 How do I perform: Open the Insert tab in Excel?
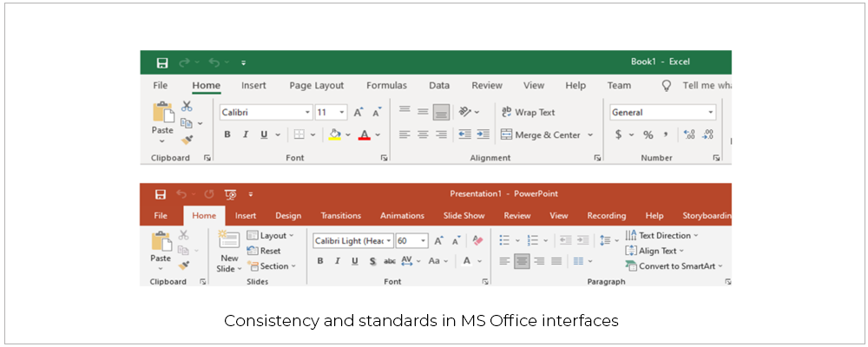pos(253,86)
